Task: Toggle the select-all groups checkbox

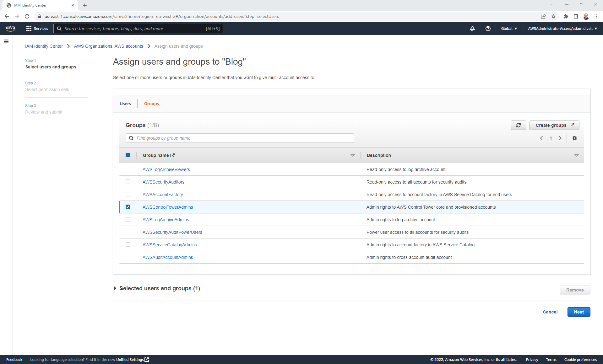Action: click(128, 155)
